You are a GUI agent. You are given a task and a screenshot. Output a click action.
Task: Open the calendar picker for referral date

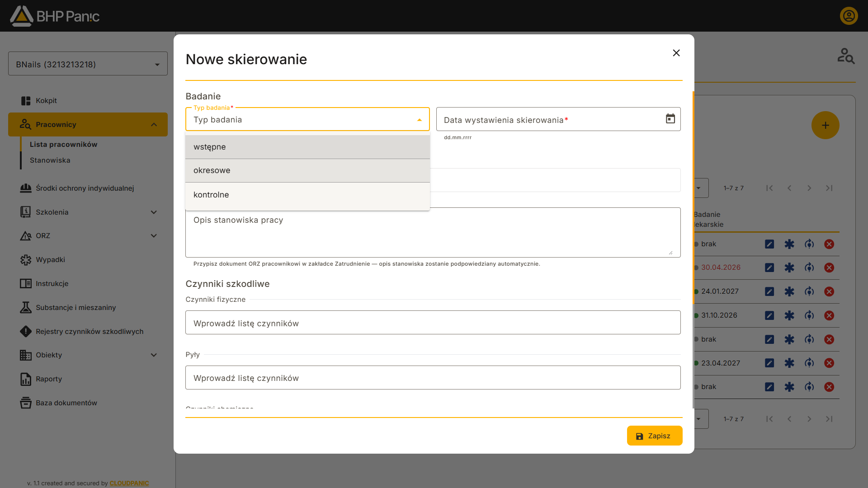(670, 119)
